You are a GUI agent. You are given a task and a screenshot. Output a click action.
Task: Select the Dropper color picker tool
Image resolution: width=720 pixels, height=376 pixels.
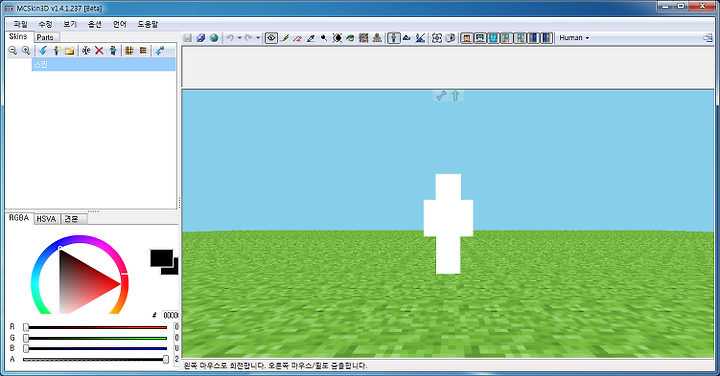(x=311, y=38)
